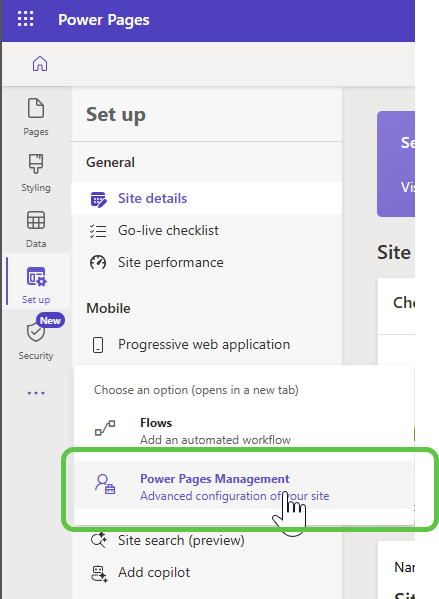Click the Flows workflow icon
439x599 pixels.
[x=105, y=428]
